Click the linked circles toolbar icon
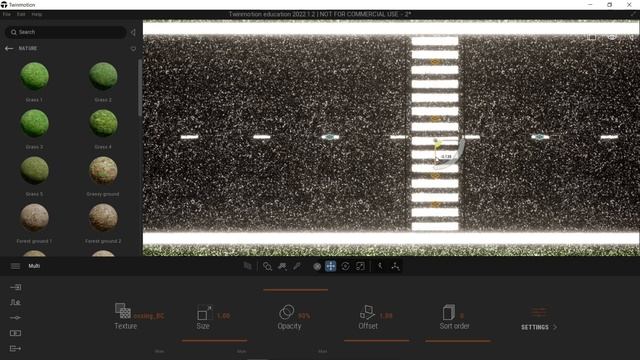 tap(267, 266)
